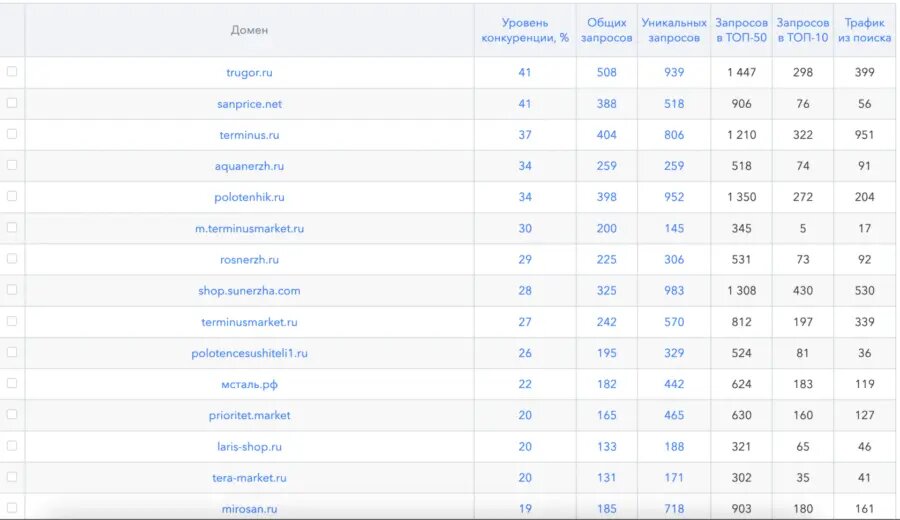Sort by Уровень конкуренции, % column header

coord(525,30)
